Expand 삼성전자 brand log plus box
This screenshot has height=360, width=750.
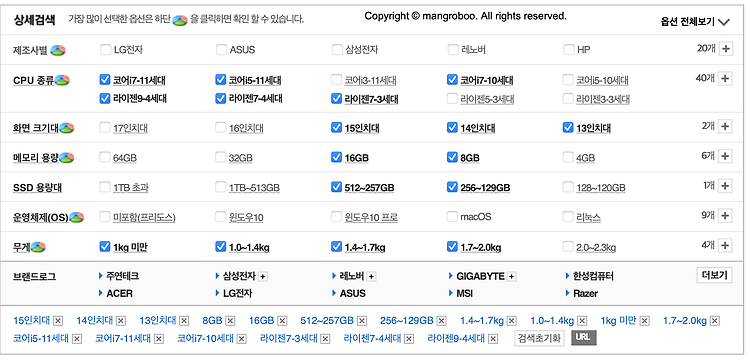tap(263, 277)
